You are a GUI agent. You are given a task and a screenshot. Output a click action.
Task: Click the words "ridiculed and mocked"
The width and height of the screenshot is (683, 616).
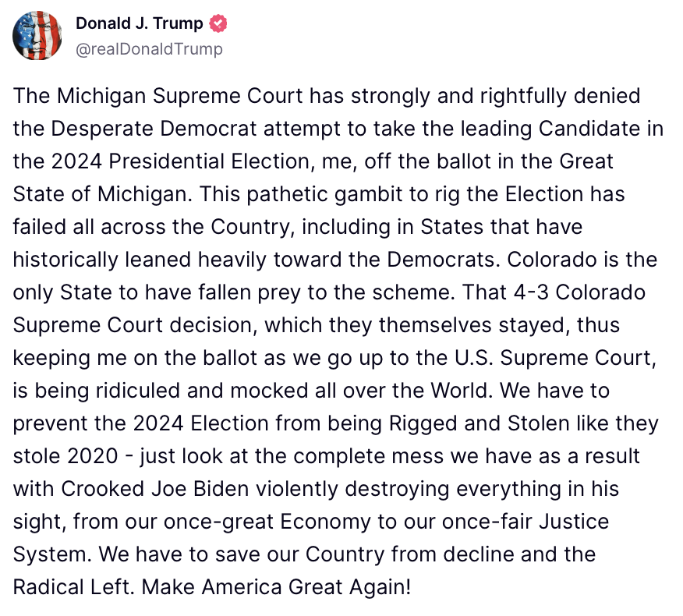tap(202, 391)
